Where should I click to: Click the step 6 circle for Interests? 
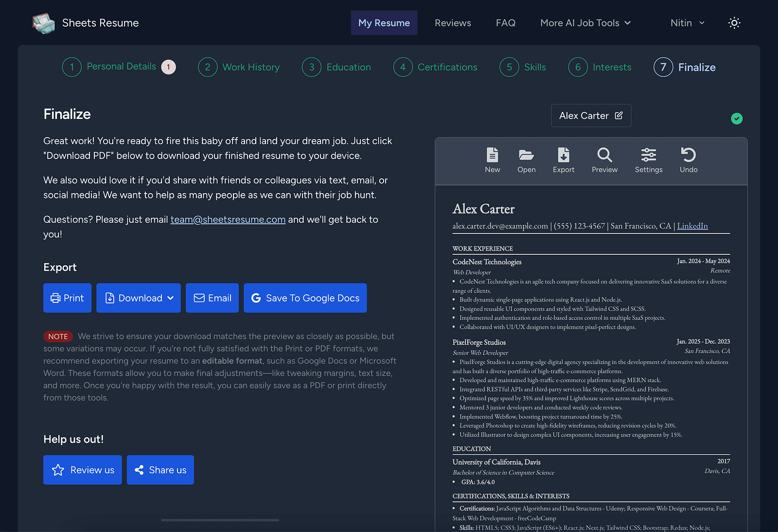(x=578, y=67)
